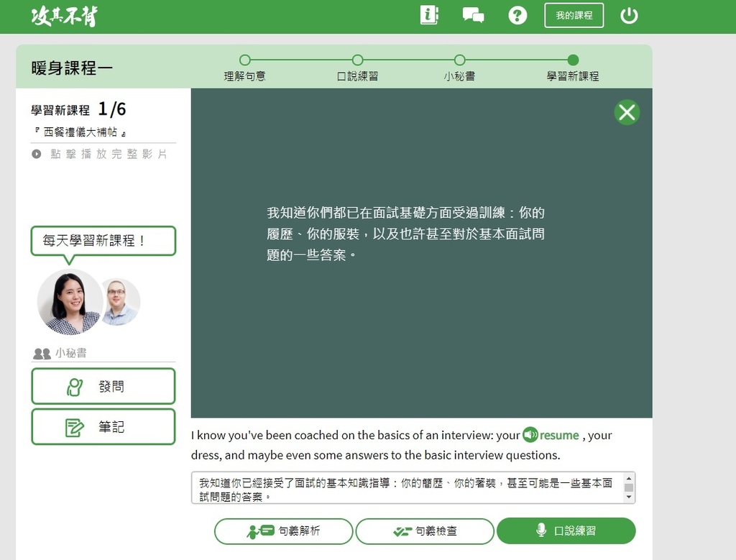Viewport: 736px width, 560px height.
Task: Open the chat messages icon
Action: (473, 15)
